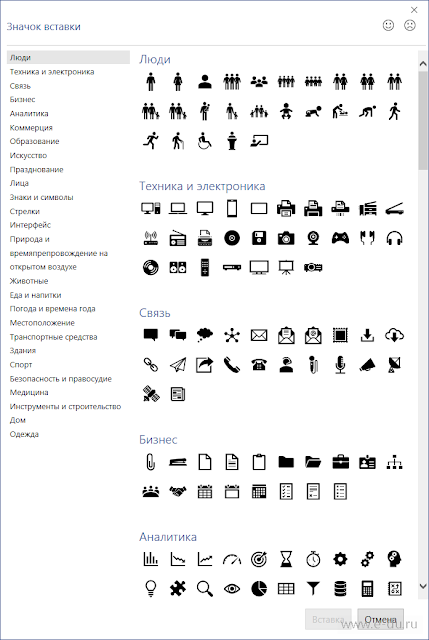Select the thought cloud icon
The height and width of the screenshot is (640, 429).
point(204,335)
